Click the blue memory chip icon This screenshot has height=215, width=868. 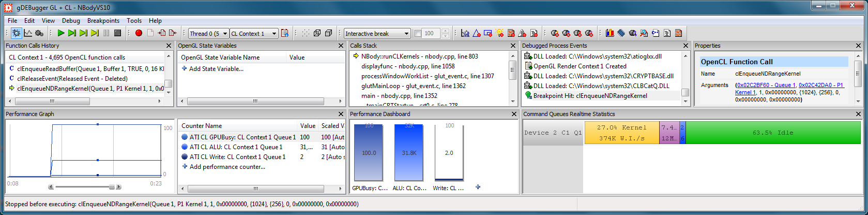[621, 33]
